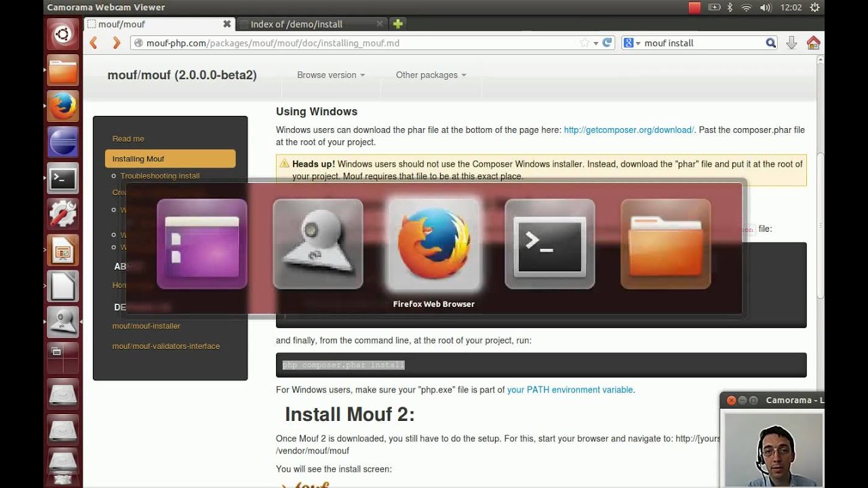
Task: Open the power session menu icon
Action: pos(814,7)
